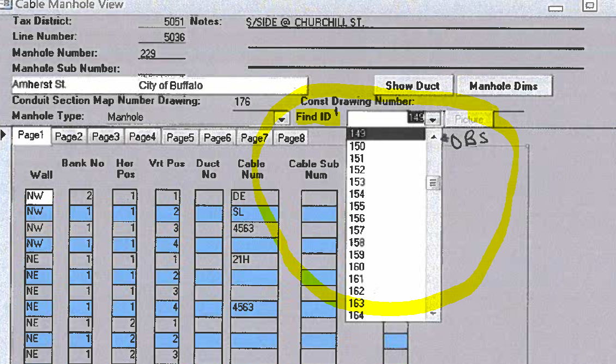Click the Find ID combo box field
Screen dimensions: 616x364
pos(386,118)
